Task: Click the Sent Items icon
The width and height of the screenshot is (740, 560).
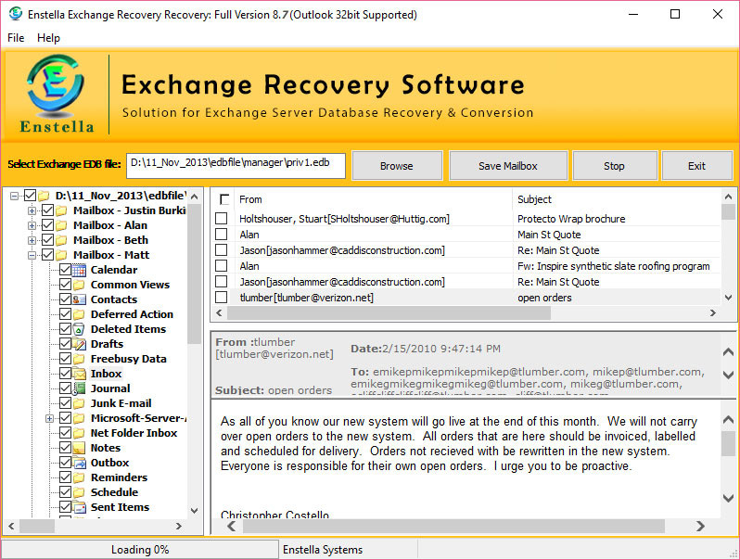Action: click(x=80, y=507)
